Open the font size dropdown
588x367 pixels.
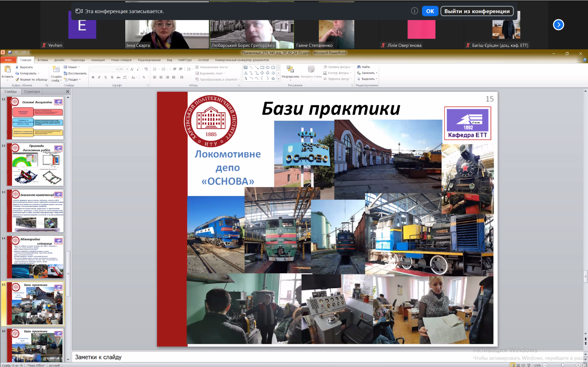[127, 69]
